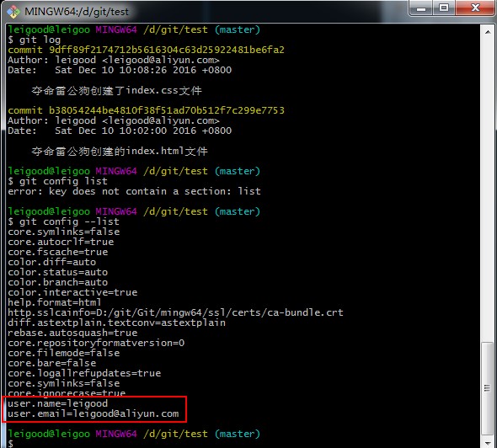Close the MINGW64 terminal window
This screenshot has height=448, width=497.
click(x=475, y=8)
